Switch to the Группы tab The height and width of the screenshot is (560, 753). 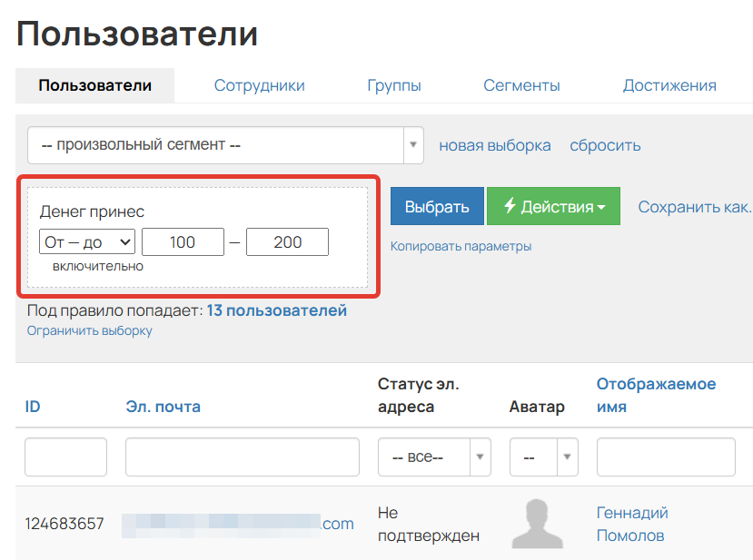pos(394,85)
